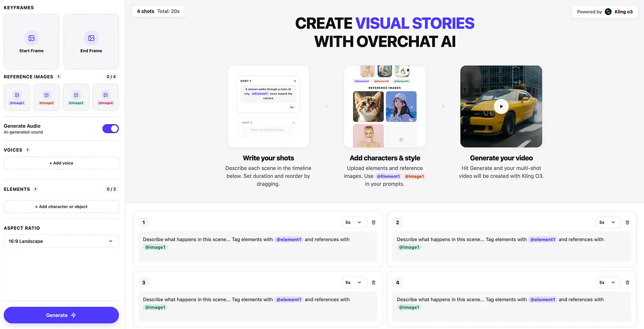Image resolution: width=644 pixels, height=329 pixels.
Task: Click the shot number 1 badge
Action: point(144,222)
